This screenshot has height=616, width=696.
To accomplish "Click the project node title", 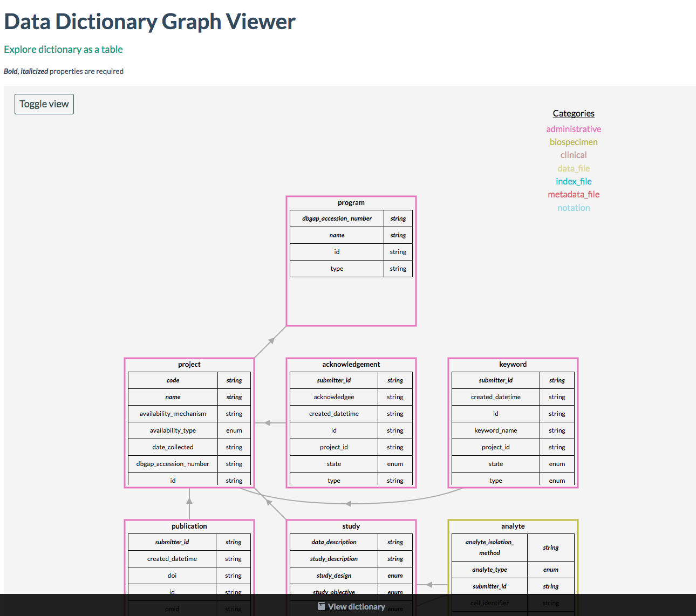I will [189, 365].
